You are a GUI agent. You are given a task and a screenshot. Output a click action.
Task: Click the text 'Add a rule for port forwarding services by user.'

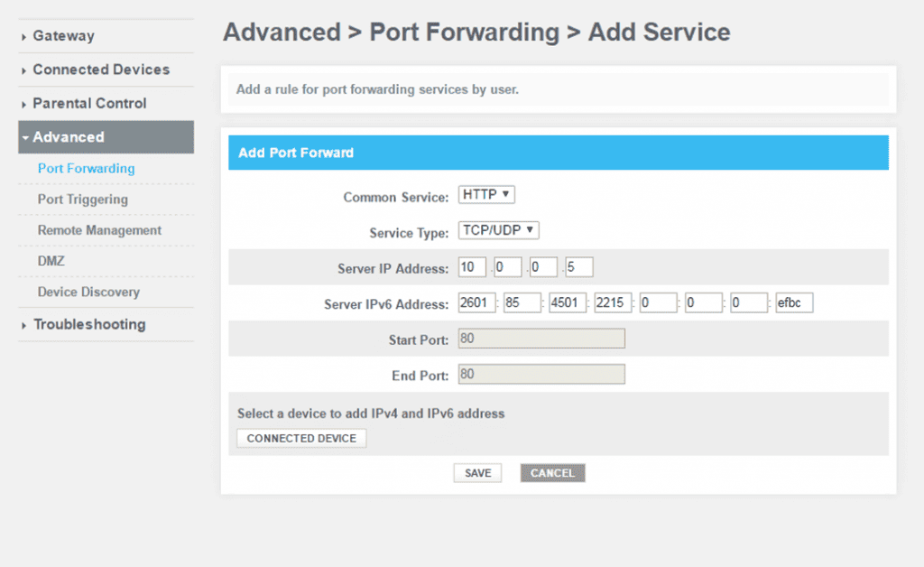(x=377, y=89)
